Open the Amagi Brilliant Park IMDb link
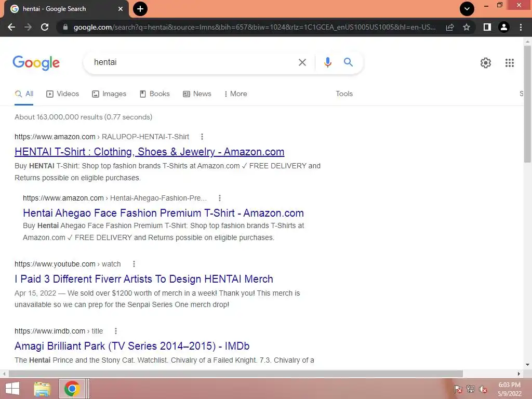The width and height of the screenshot is (532, 399). 132,346
